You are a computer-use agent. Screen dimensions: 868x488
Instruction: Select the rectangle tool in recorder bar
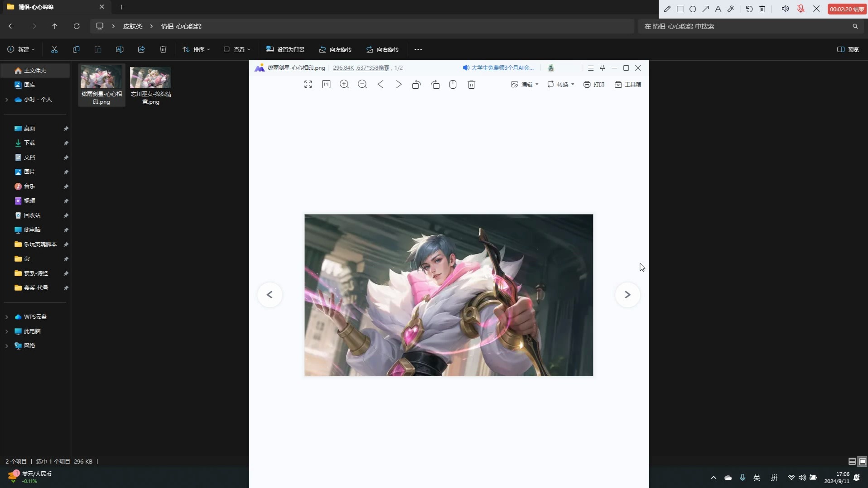[x=680, y=9]
